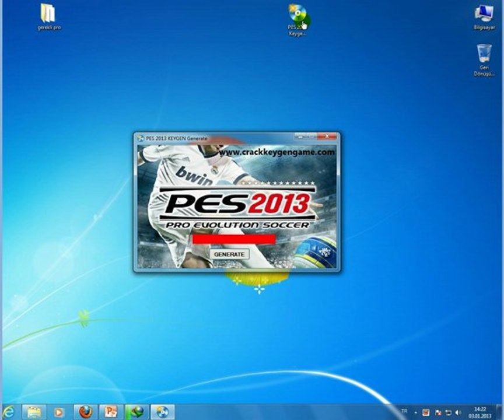The height and width of the screenshot is (420, 504).
Task: Open Firefox from the taskbar
Action: coord(86,412)
